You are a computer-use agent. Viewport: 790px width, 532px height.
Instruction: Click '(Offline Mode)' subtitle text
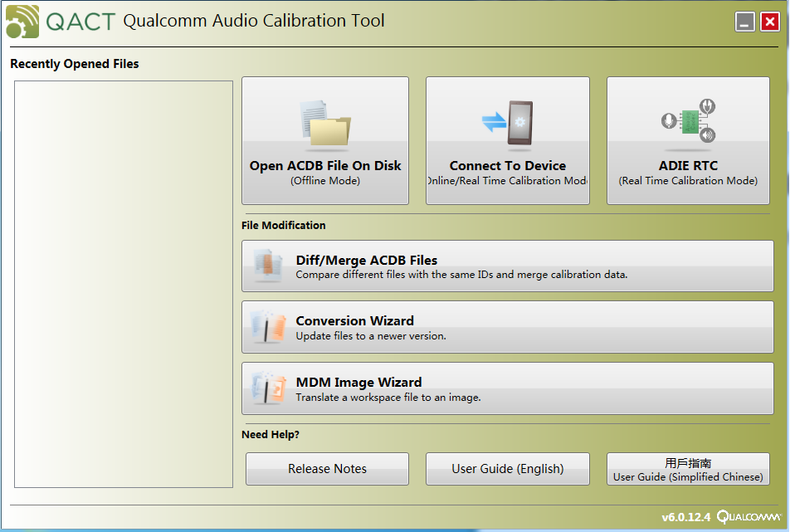(325, 181)
